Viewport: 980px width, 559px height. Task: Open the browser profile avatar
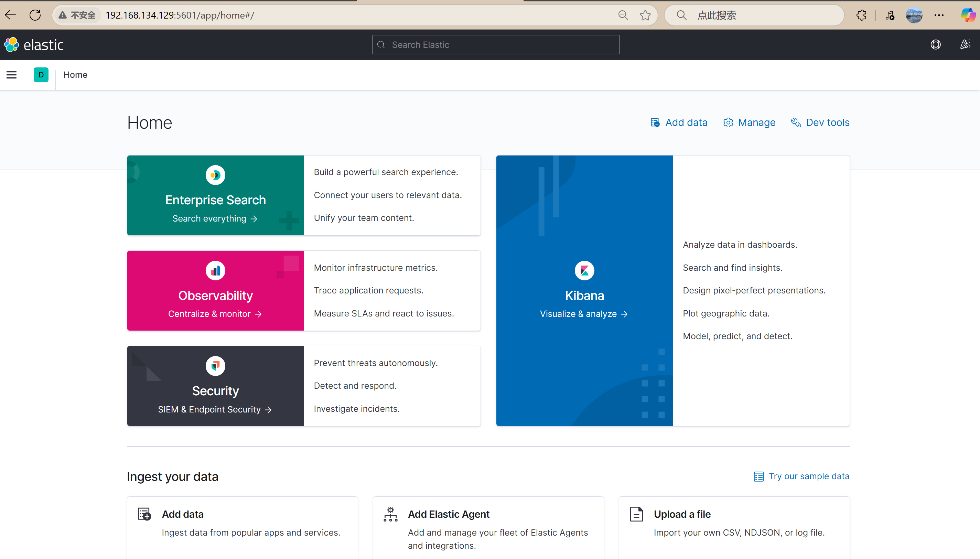pos(914,15)
